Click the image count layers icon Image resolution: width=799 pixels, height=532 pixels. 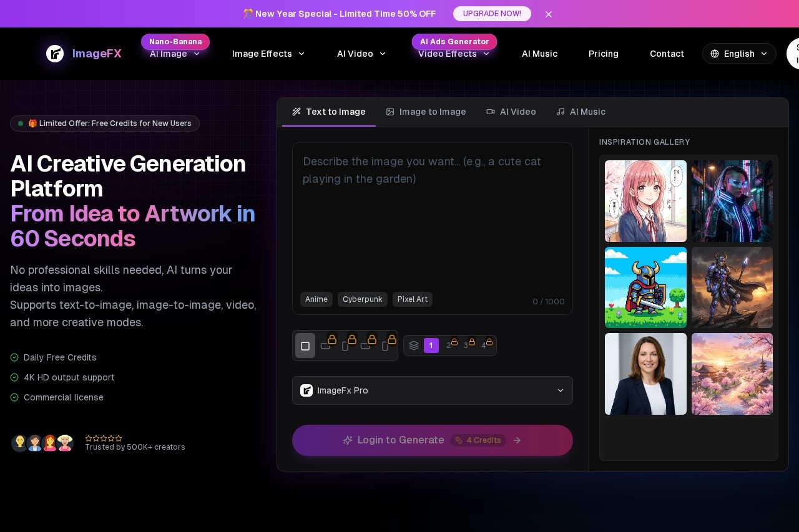tap(414, 346)
